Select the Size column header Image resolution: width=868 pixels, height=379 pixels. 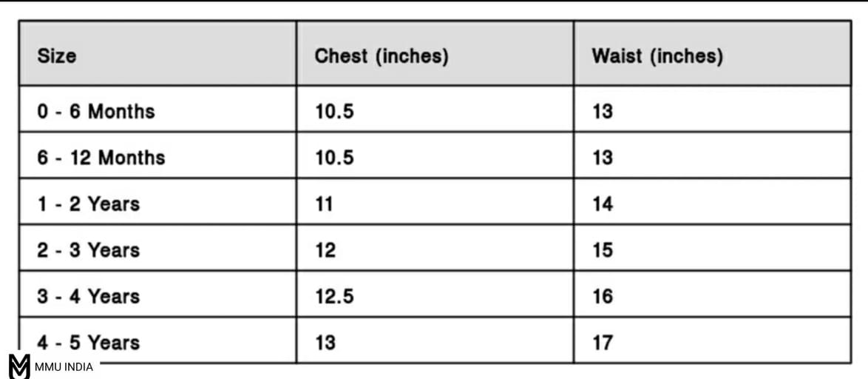(57, 56)
